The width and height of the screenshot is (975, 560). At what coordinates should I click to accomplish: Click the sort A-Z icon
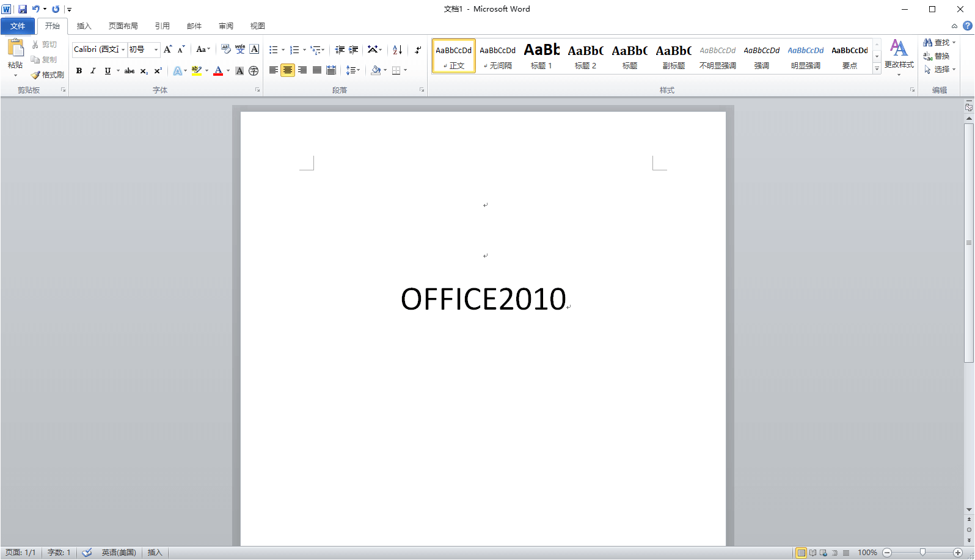click(x=398, y=50)
